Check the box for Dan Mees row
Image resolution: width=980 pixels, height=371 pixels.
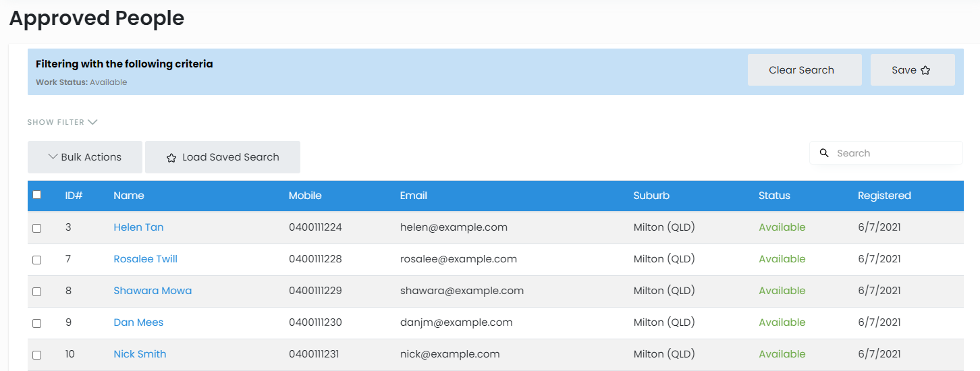pyautogui.click(x=37, y=323)
